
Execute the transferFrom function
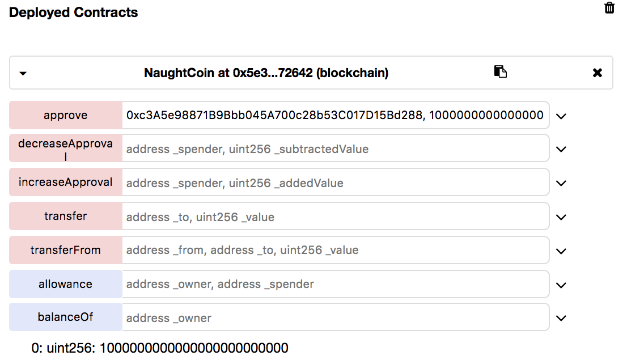tap(66, 250)
